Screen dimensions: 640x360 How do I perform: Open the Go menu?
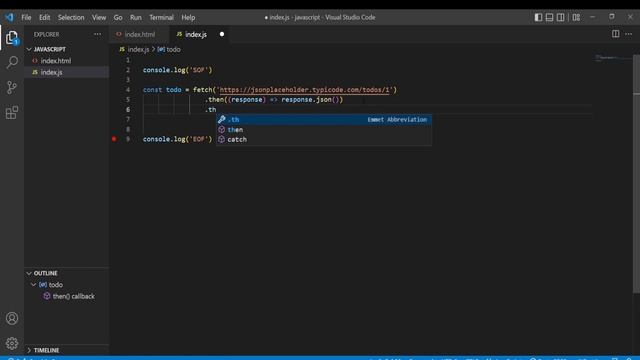[118, 18]
